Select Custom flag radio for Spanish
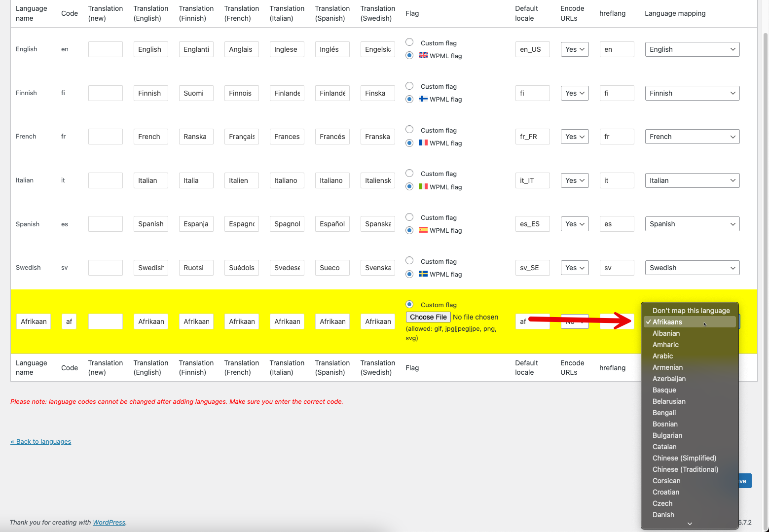This screenshot has height=532, width=769. point(409,217)
